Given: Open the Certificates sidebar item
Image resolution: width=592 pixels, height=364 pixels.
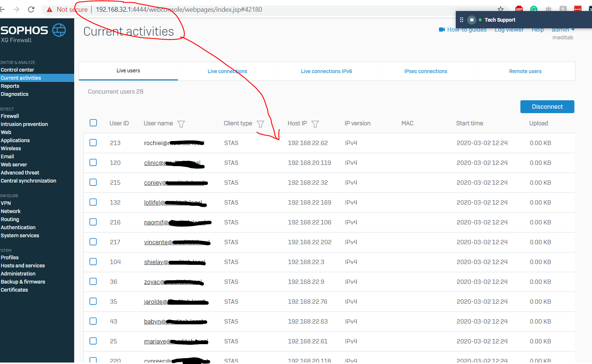Looking at the screenshot, I should tap(14, 290).
